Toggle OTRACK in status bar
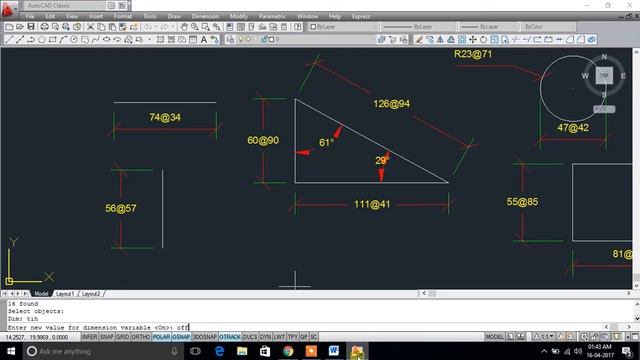 coord(230,337)
